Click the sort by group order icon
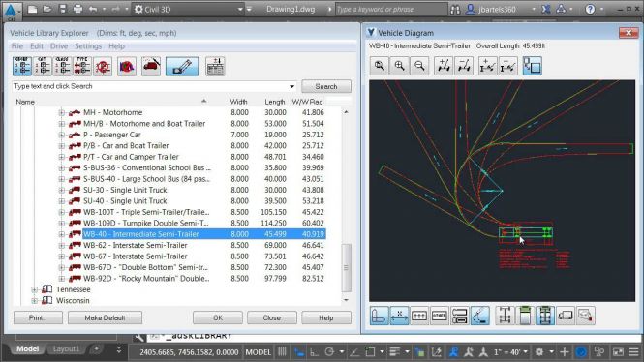Viewport: 644px width, 362px height. (22, 67)
